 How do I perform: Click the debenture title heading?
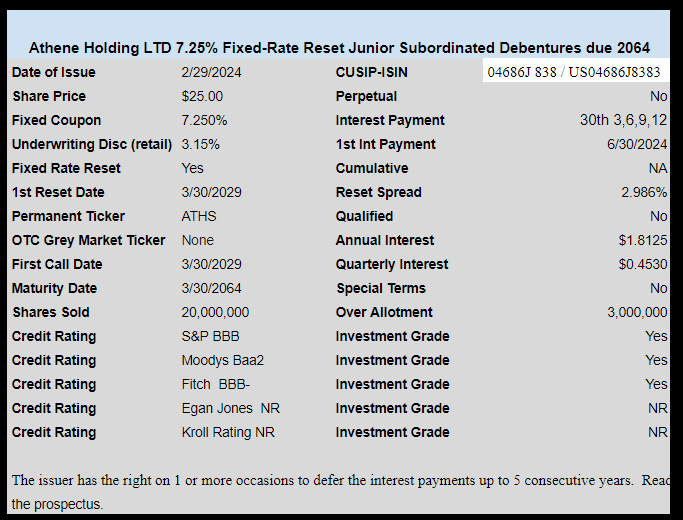(339, 47)
